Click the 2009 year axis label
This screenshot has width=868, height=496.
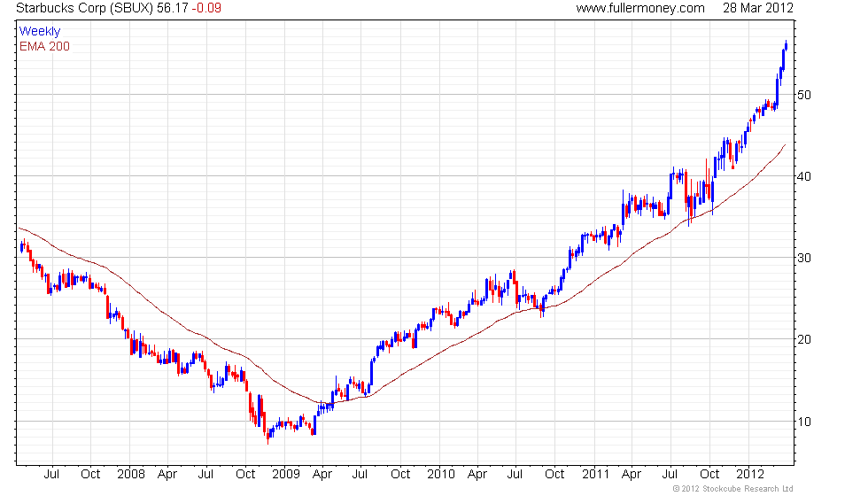click(x=285, y=474)
